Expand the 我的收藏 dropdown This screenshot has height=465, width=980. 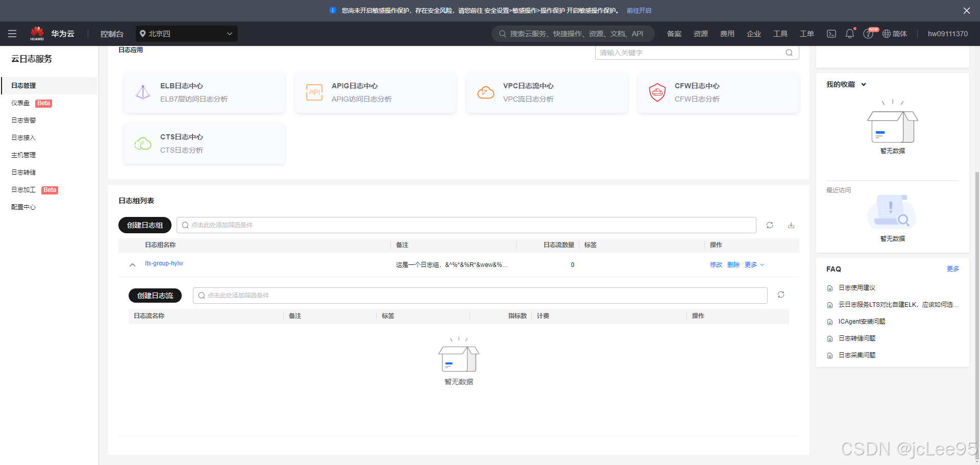tap(864, 85)
